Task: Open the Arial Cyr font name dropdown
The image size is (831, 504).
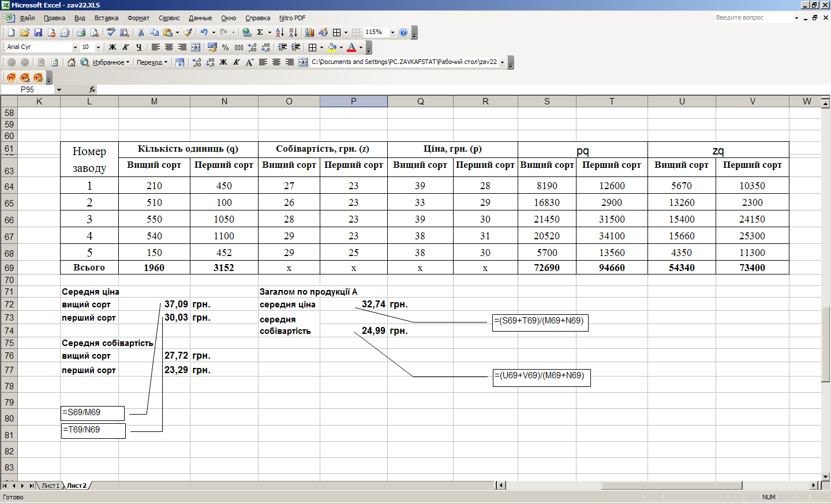Action: pyautogui.click(x=75, y=47)
